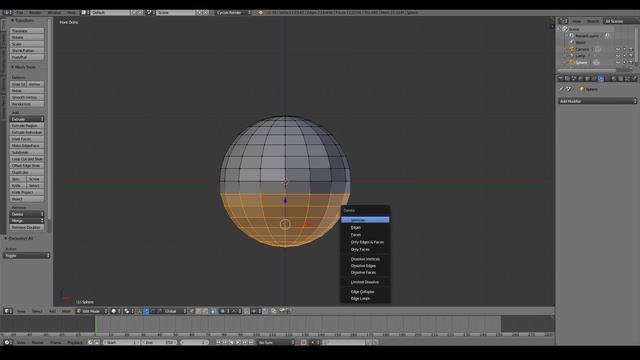Click the current frame number field
The height and width of the screenshot is (360, 640).
tap(195, 342)
